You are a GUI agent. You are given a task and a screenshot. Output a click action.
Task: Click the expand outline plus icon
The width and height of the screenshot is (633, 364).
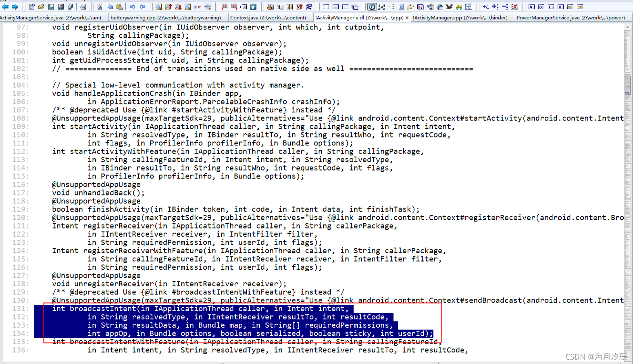pos(495,7)
